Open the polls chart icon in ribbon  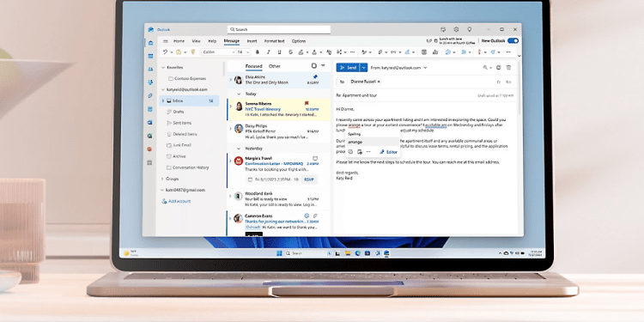(x=435, y=52)
